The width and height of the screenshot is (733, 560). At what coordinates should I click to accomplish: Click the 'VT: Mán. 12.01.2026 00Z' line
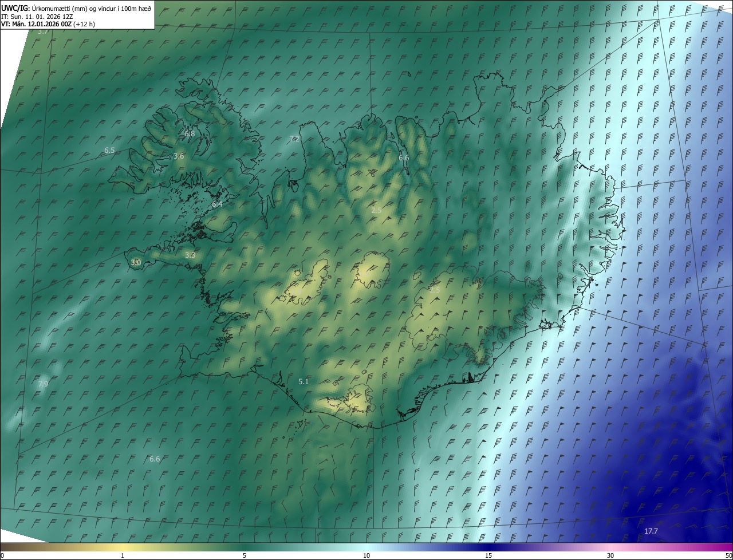(x=36, y=24)
